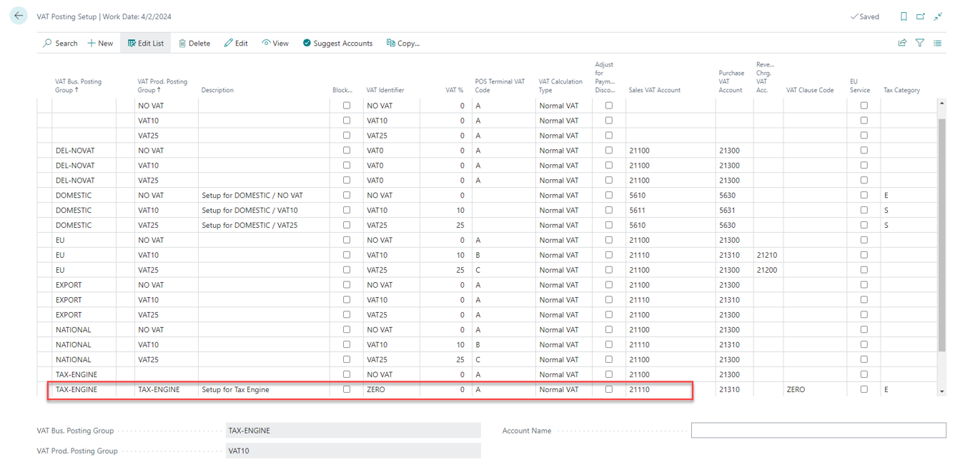
Task: Click the bookmark icon near Saved
Action: [904, 16]
